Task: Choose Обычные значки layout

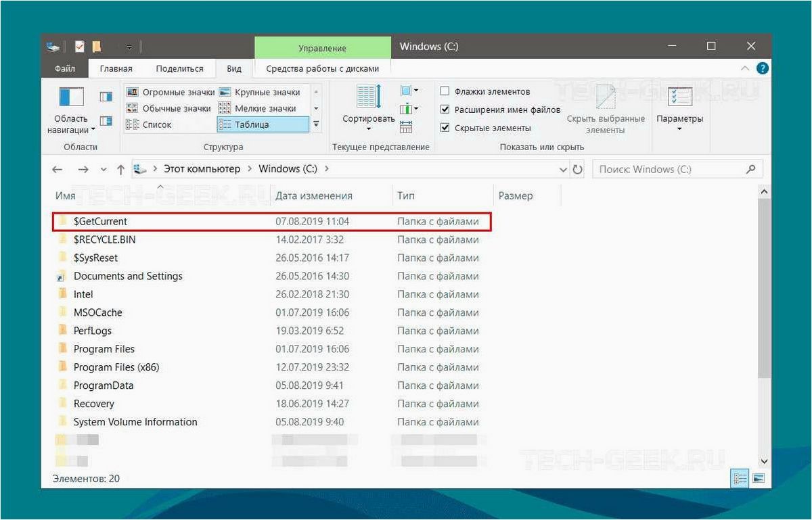Action: click(x=169, y=108)
